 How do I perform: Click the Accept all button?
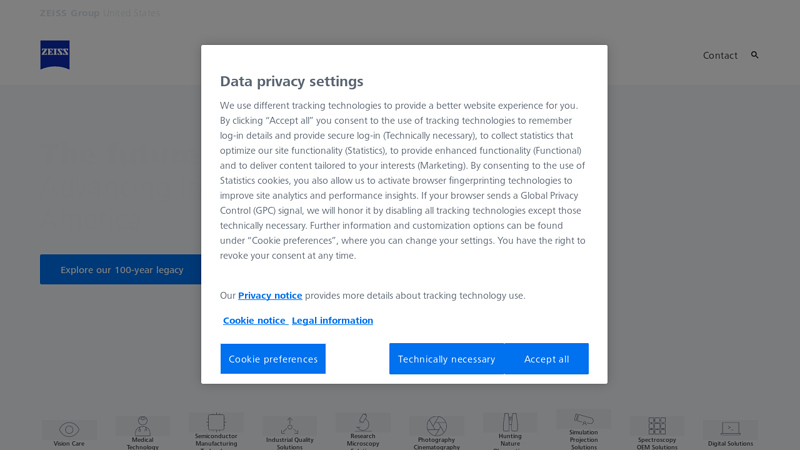[547, 359]
